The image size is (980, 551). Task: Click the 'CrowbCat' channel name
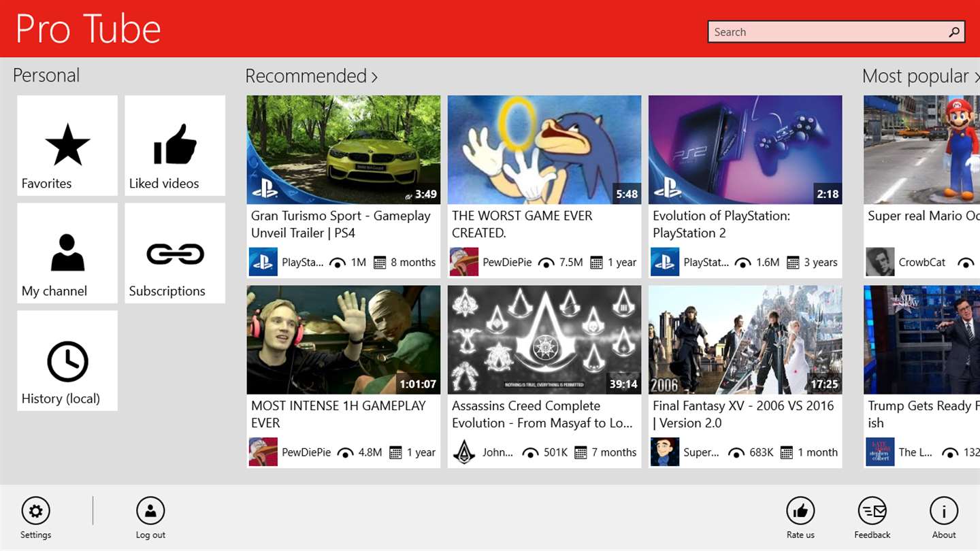pyautogui.click(x=922, y=263)
